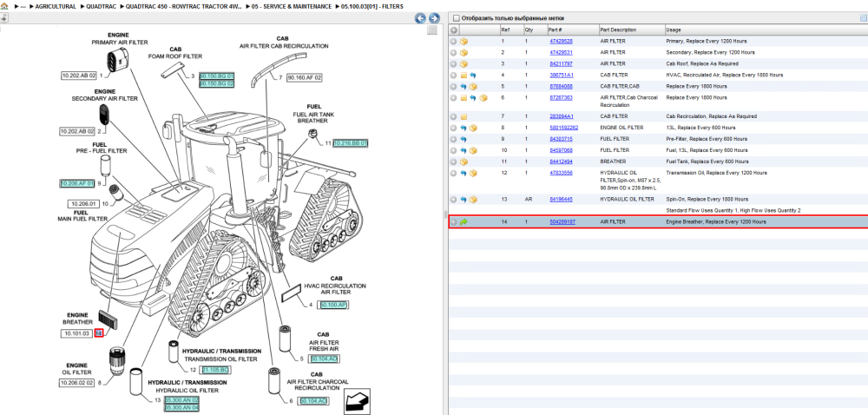Go back with the blue left arrow
Viewport: 868px width, 415px height.
coord(420,18)
